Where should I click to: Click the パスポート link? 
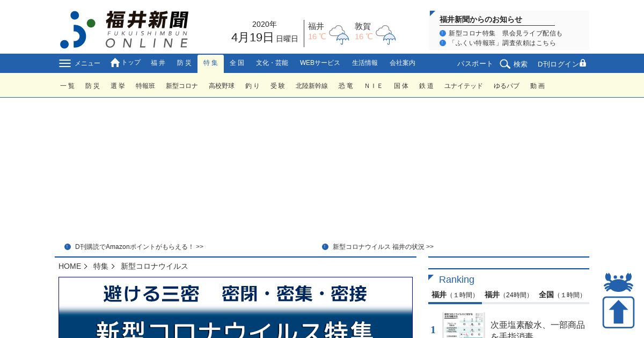tap(475, 64)
